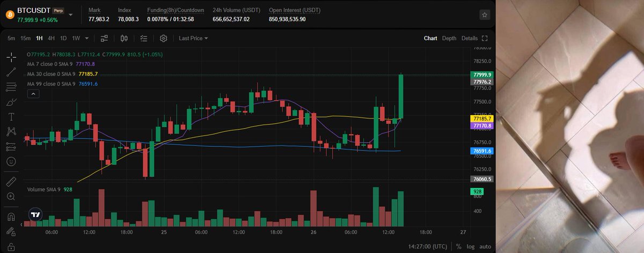
Task: Click the MA 30 indicator legend
Action: point(62,74)
